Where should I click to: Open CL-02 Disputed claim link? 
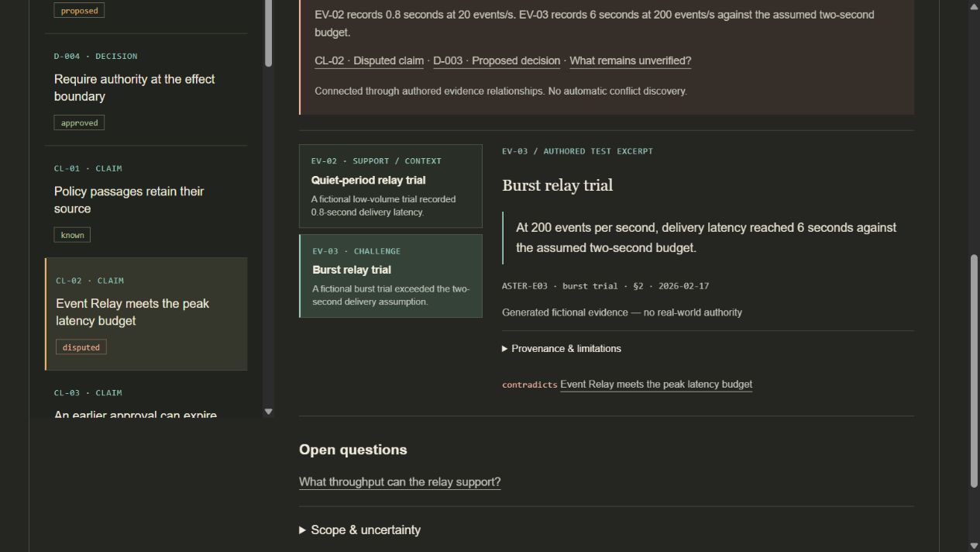pos(369,60)
